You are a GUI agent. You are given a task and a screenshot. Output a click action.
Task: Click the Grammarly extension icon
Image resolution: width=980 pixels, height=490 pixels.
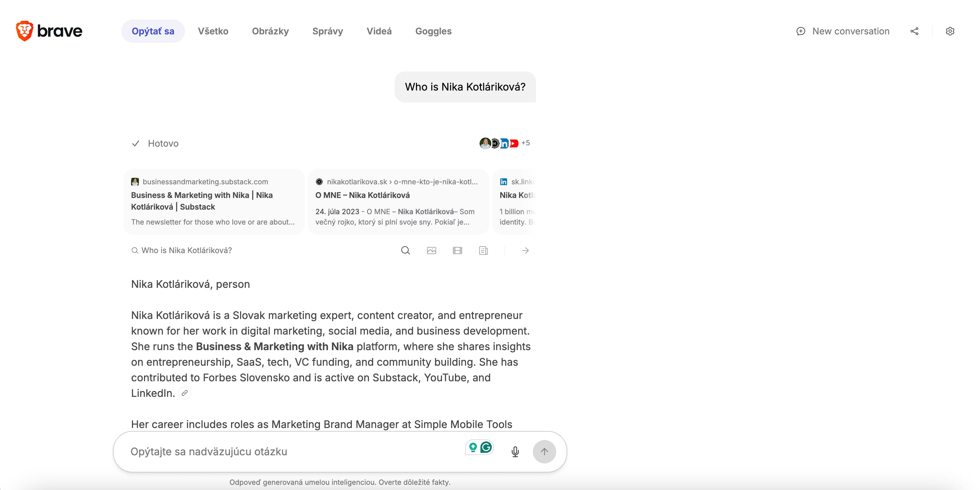(486, 447)
